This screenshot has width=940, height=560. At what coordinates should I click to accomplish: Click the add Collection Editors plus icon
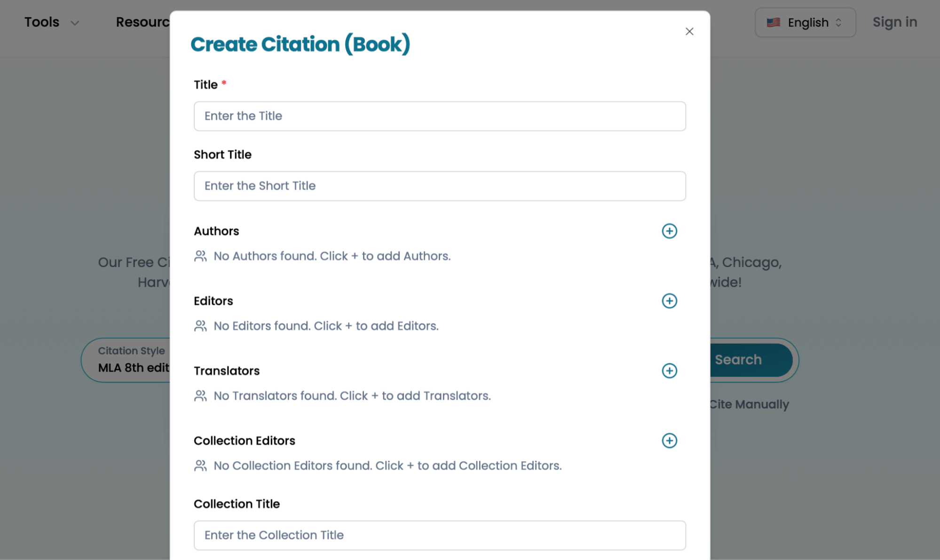coord(669,441)
